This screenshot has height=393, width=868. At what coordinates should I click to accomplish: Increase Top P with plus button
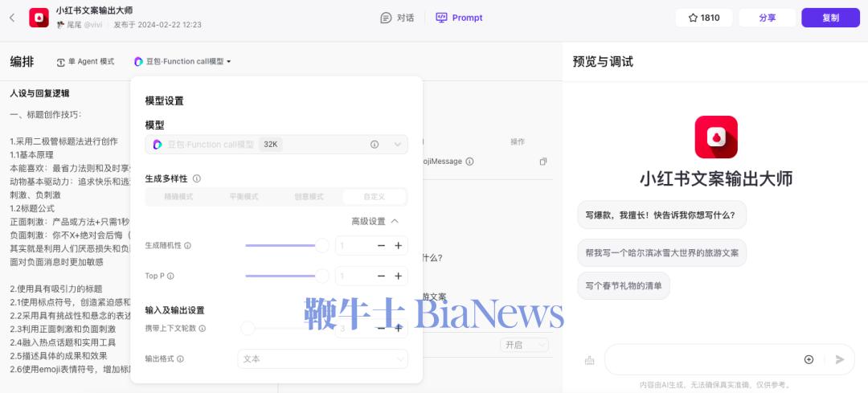(x=398, y=276)
